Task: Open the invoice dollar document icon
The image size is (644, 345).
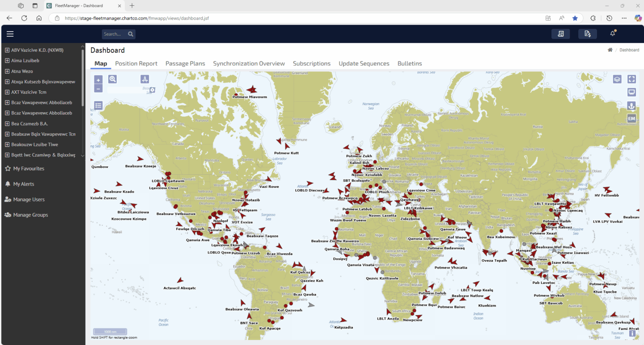Action: coord(587,34)
